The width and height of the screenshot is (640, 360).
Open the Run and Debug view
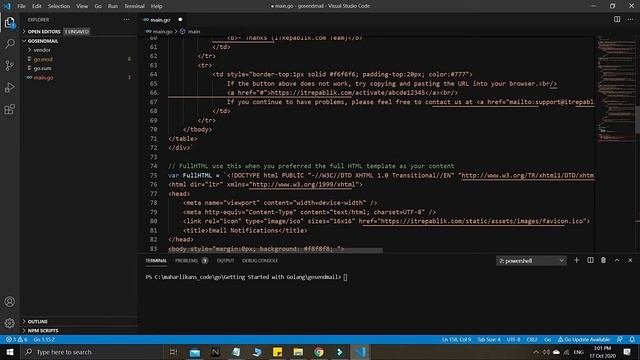9,87
